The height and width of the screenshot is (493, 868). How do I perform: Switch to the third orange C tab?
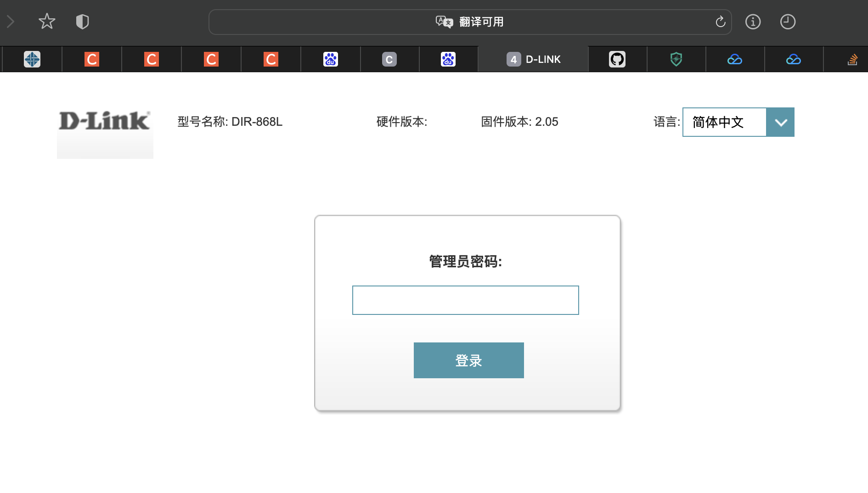click(211, 59)
